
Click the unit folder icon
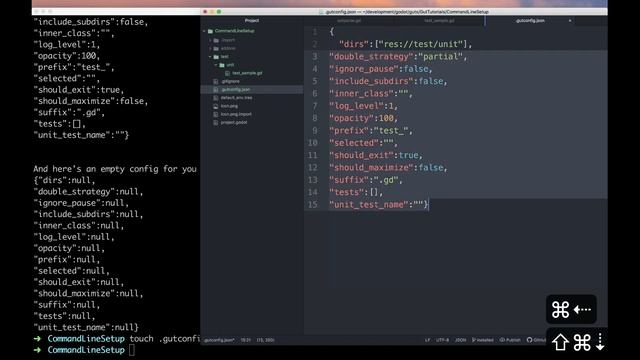pyautogui.click(x=222, y=65)
